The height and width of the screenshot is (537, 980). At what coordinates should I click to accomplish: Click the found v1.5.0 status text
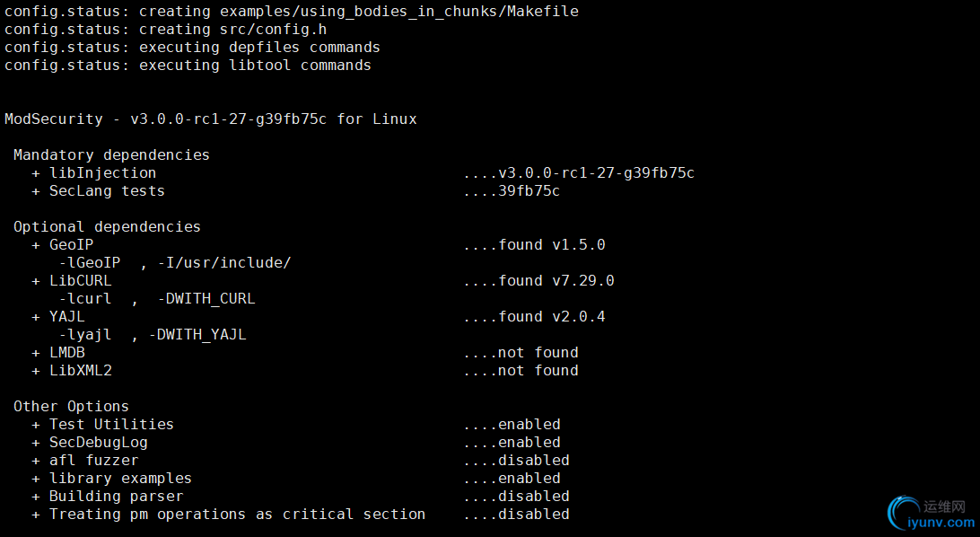552,244
